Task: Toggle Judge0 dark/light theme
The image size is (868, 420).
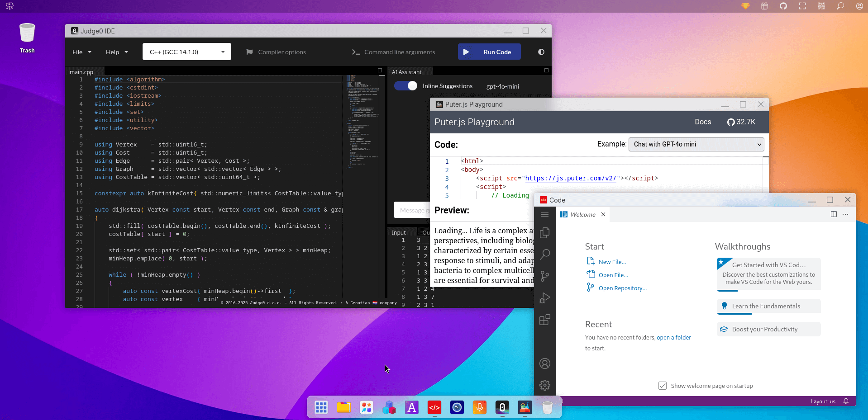Action: tap(540, 52)
